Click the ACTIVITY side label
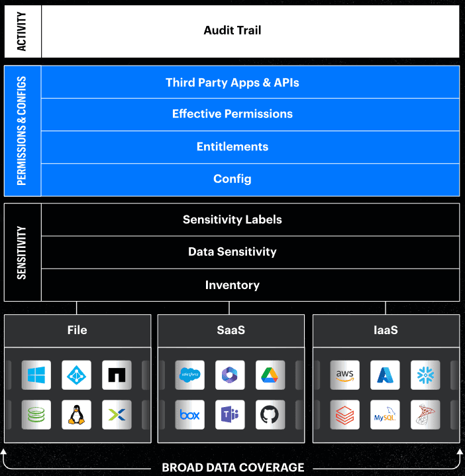This screenshot has height=476, width=465. coord(22,31)
